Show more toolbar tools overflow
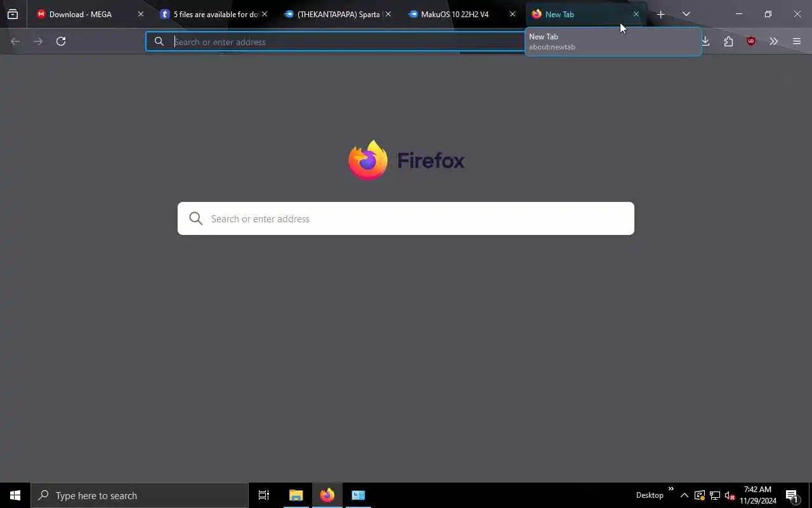The image size is (812, 508). (x=773, y=41)
